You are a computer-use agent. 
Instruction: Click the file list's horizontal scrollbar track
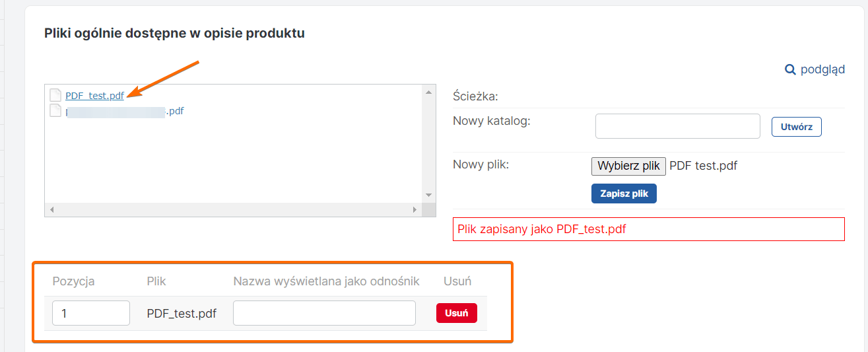tap(232, 210)
